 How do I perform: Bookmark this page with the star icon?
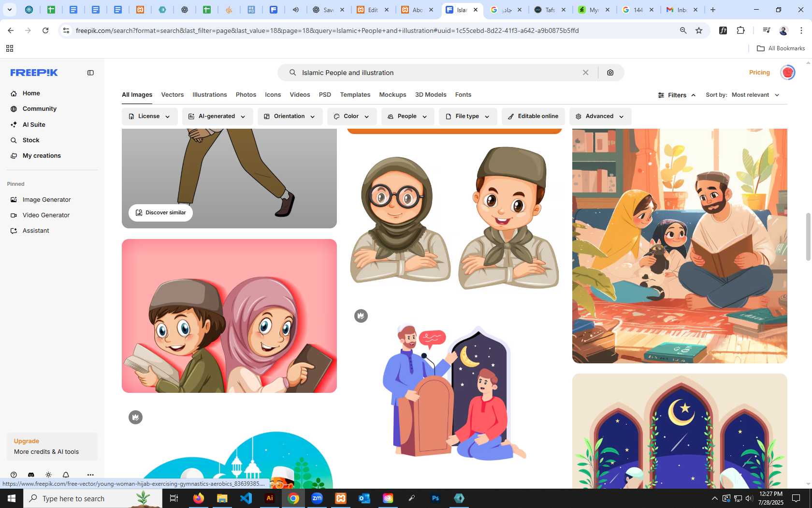click(699, 30)
